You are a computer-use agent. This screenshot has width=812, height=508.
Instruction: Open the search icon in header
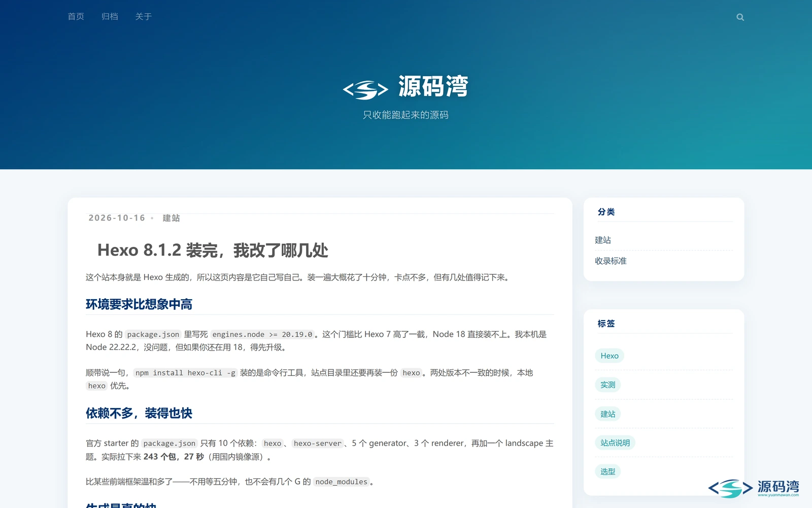pos(740,17)
